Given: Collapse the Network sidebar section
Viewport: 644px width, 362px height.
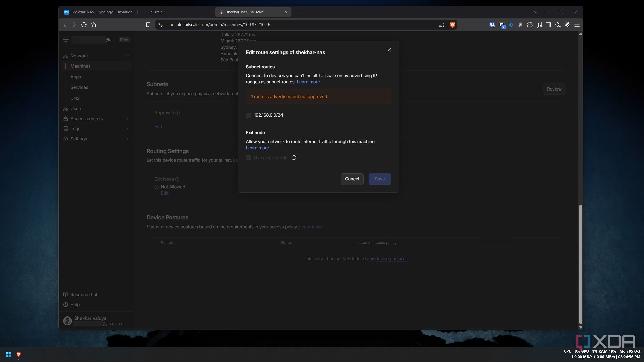Looking at the screenshot, I should click(x=127, y=56).
